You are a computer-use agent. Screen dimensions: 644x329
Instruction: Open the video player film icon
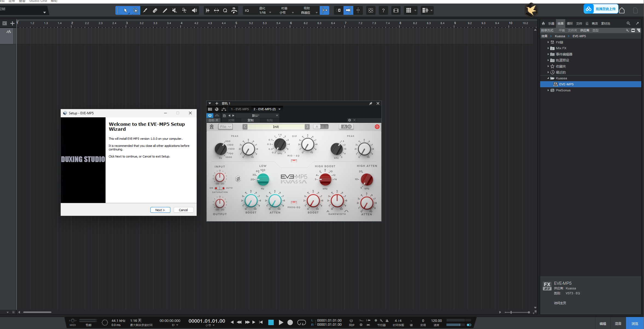(396, 10)
